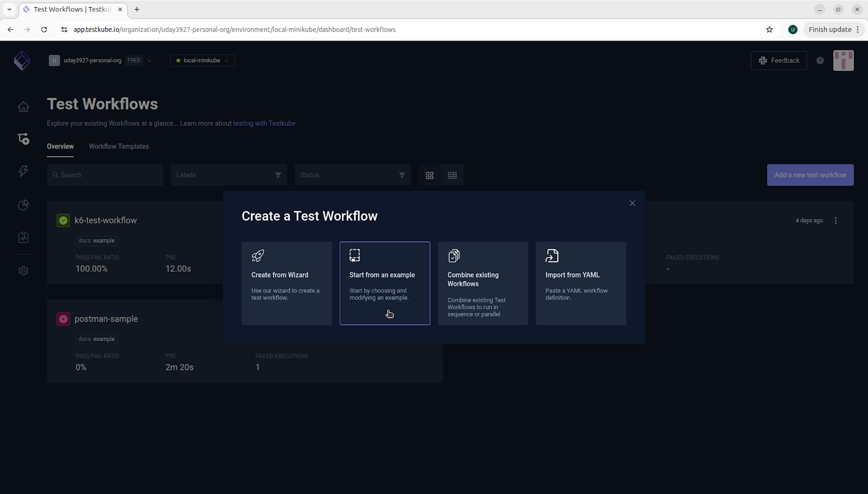Open the Triggers lightning sidebar icon
The image size is (868, 494).
coord(23,171)
